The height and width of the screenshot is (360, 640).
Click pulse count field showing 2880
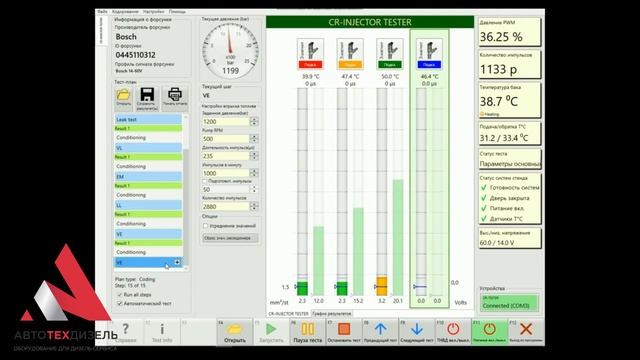pos(226,206)
